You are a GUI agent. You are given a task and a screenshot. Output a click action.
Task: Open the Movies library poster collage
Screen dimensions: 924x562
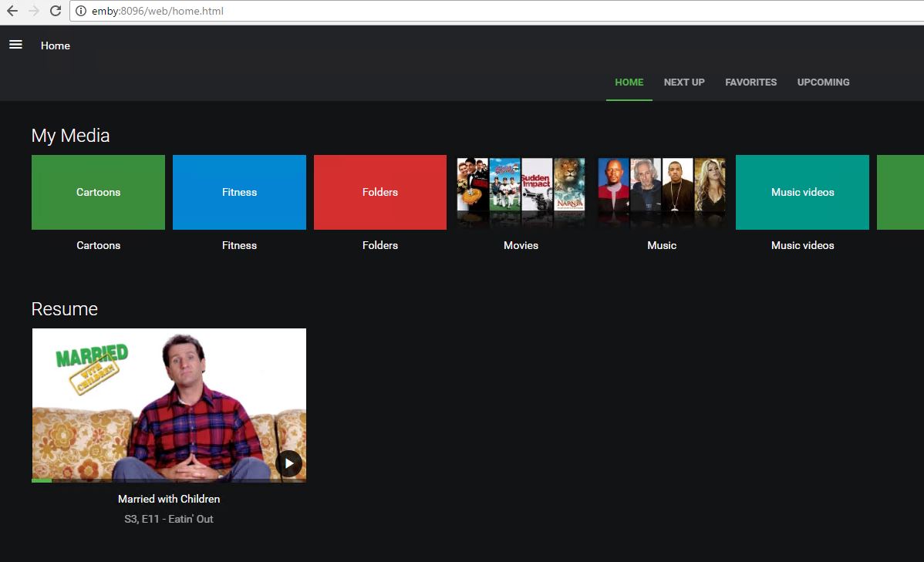[x=521, y=192]
